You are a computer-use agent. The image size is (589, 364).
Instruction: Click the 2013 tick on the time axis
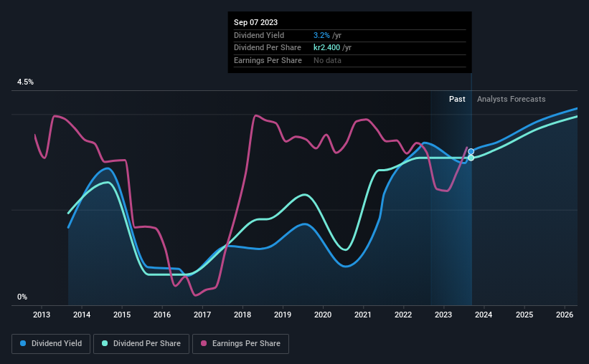(42, 315)
